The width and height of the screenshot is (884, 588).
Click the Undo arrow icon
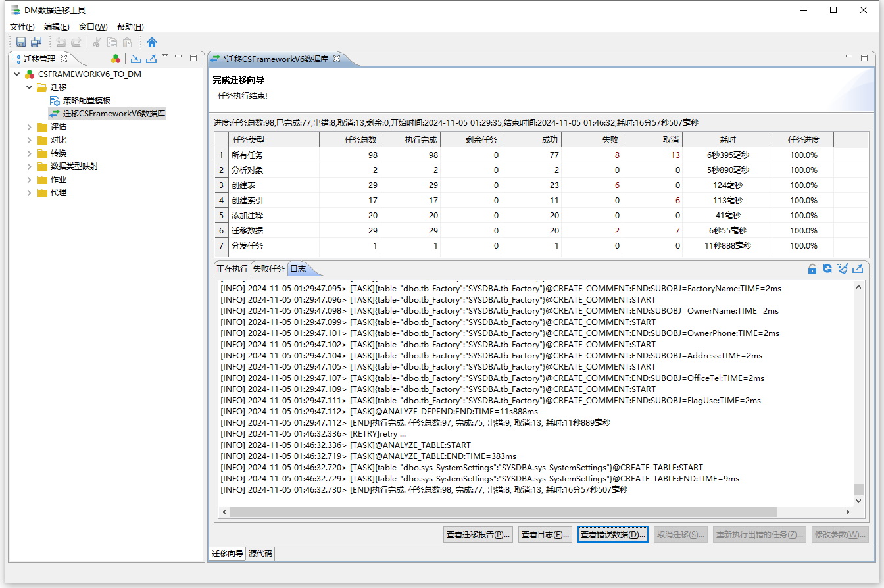tap(61, 42)
